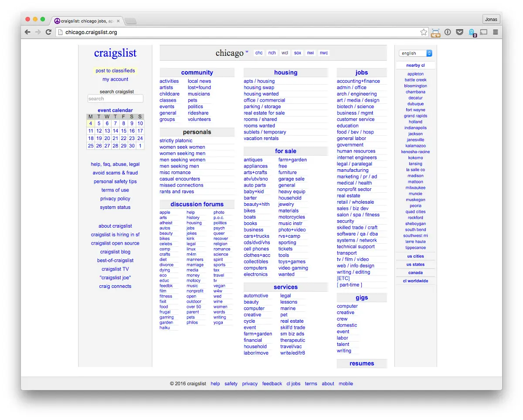The image size is (523, 420).
Task: Expand the cl worldwide section
Action: tap(415, 281)
